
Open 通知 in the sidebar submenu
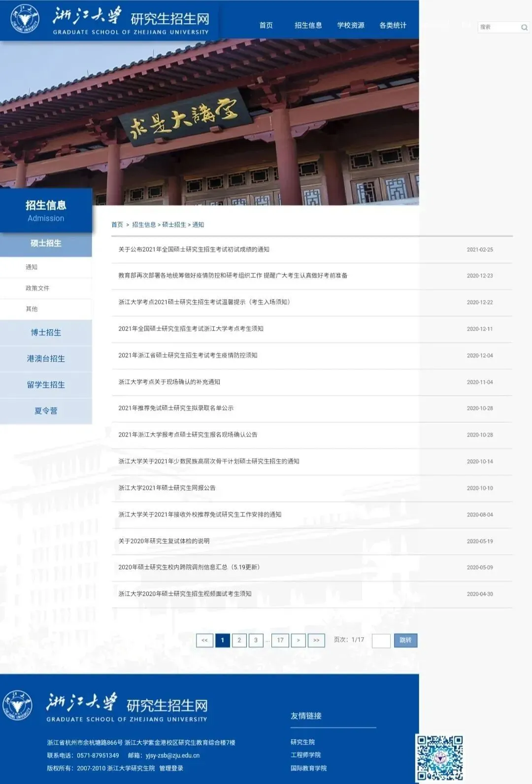pyautogui.click(x=32, y=267)
